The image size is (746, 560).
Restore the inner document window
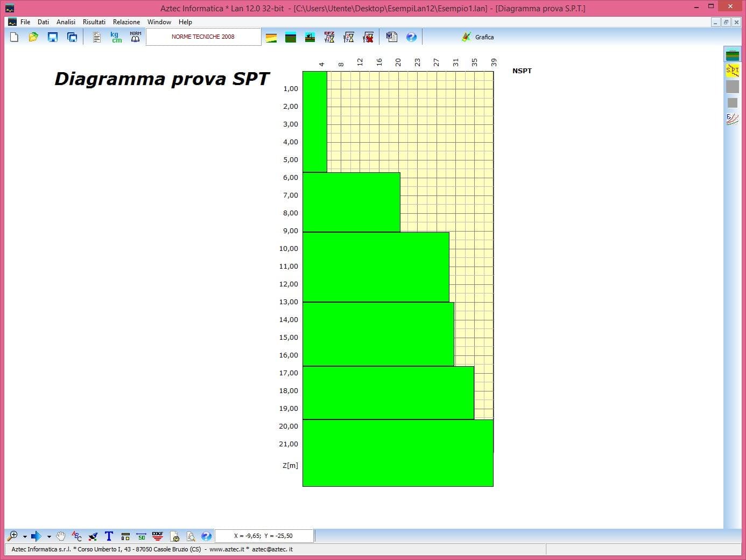coord(726,22)
